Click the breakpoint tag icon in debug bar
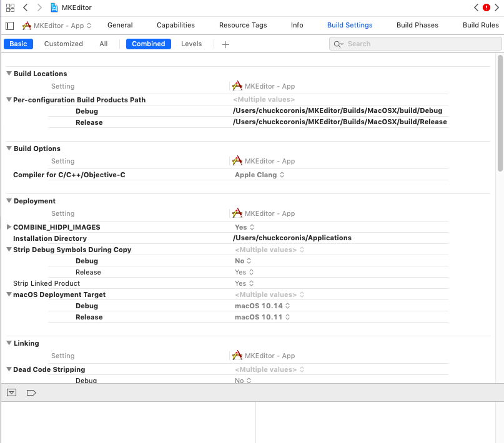Screen dimensions: 504x443 (31, 392)
